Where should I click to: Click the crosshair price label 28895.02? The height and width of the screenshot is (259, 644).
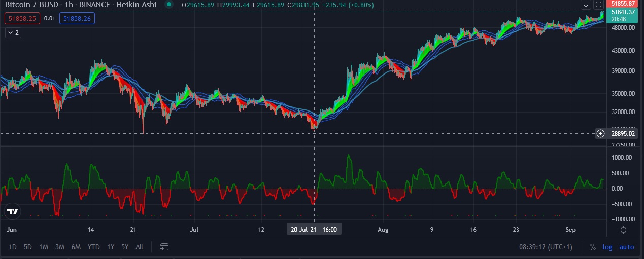coord(624,133)
